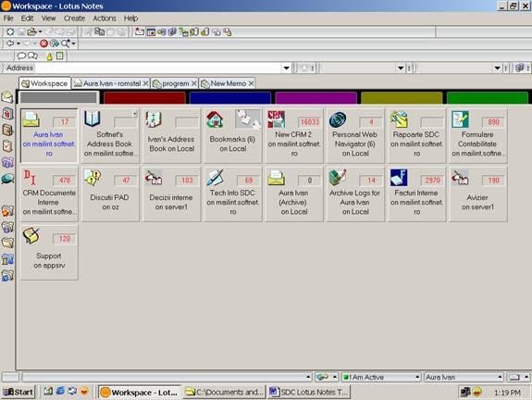
Task: Open the Aura Ivan mail database tile
Action: coord(49,136)
